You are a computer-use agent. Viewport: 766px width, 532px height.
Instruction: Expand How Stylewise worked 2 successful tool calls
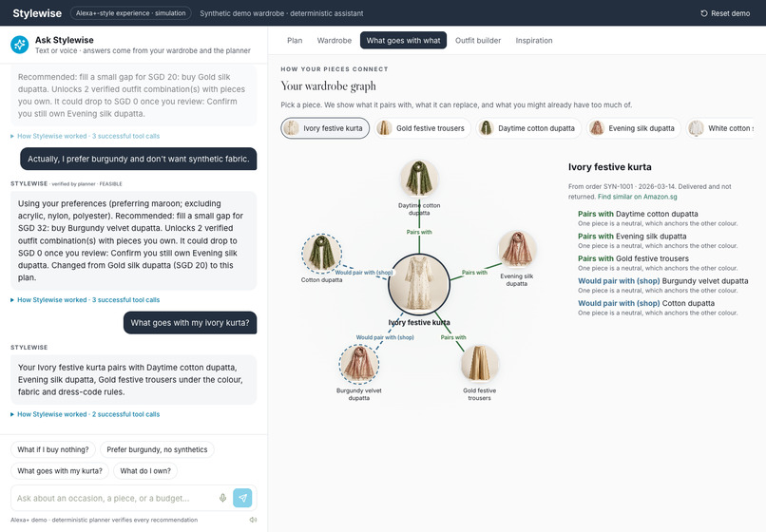(85, 414)
